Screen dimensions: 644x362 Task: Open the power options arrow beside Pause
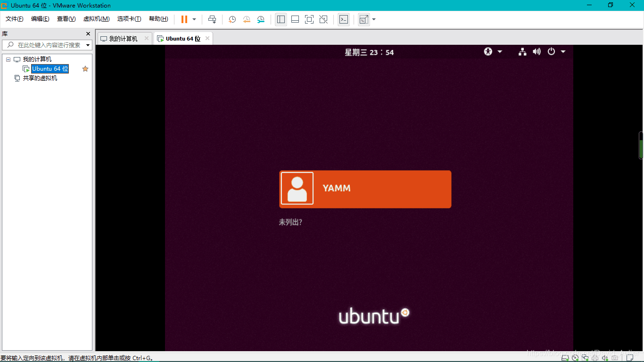pos(194,19)
